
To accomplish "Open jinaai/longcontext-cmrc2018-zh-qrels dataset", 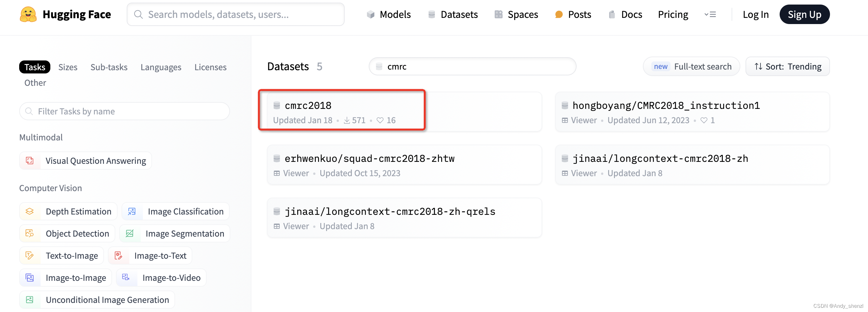I will [x=404, y=218].
